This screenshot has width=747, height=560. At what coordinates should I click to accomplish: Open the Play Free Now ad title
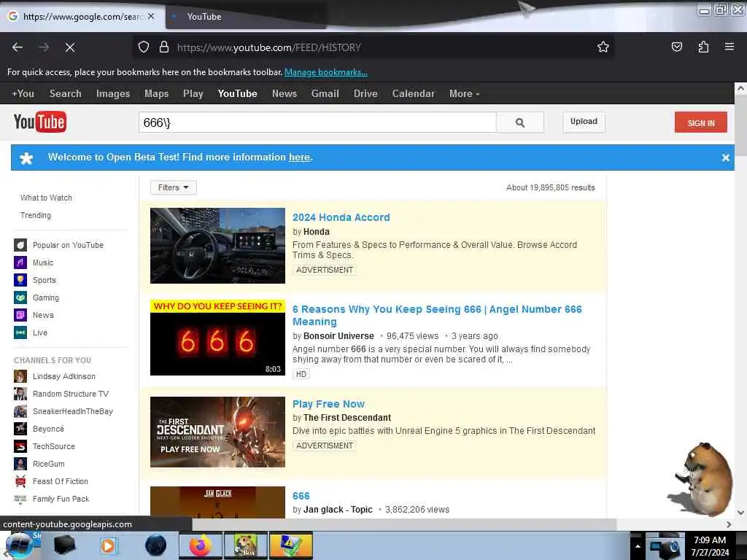(328, 404)
